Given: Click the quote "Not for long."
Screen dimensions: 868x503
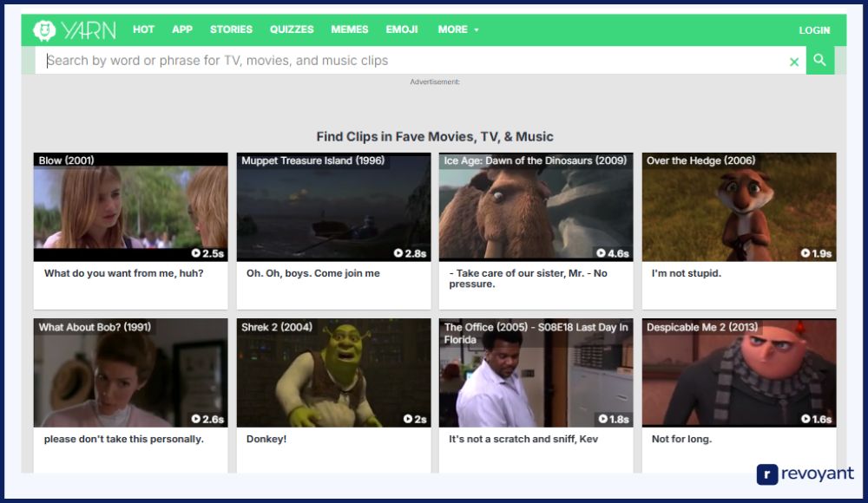Looking at the screenshot, I should click(682, 439).
